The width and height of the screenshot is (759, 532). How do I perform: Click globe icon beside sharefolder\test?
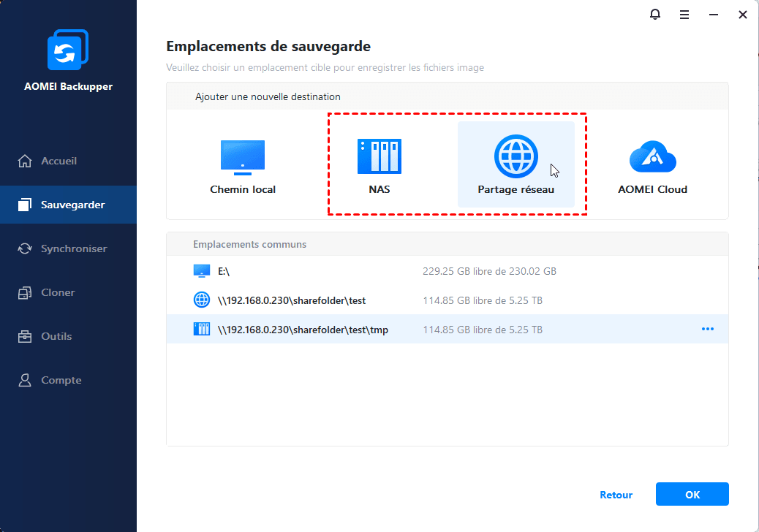[201, 300]
